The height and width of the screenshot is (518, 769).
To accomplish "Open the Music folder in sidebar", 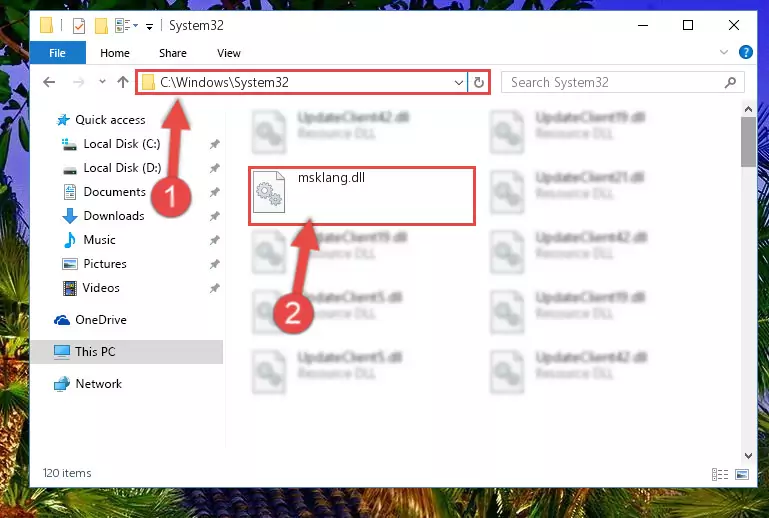I will click(100, 240).
